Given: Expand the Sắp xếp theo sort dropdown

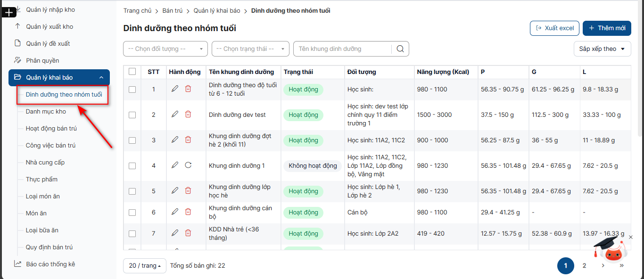Looking at the screenshot, I should (602, 49).
